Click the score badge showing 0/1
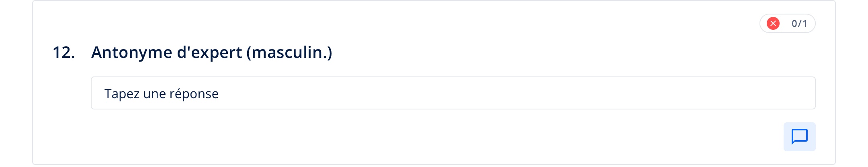868x167 pixels. pyautogui.click(x=787, y=23)
